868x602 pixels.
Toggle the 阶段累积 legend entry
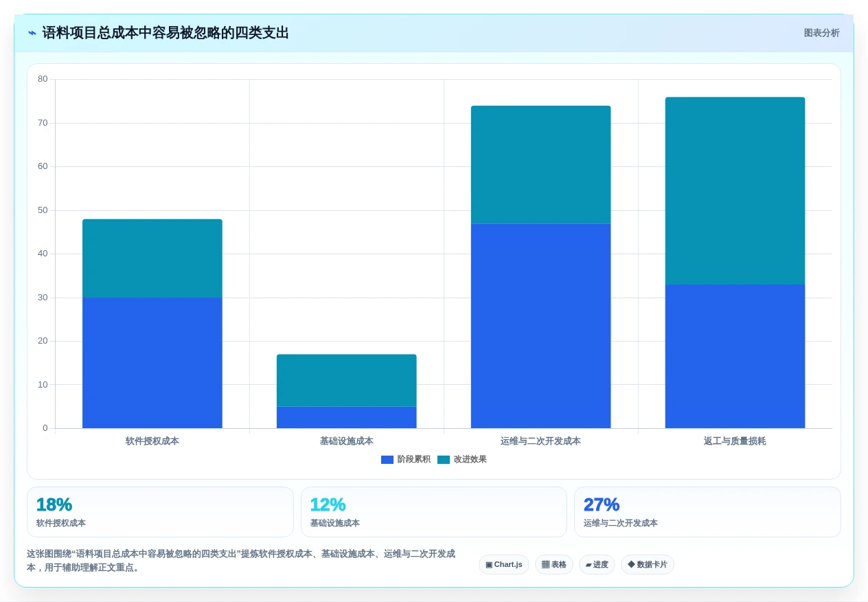406,460
